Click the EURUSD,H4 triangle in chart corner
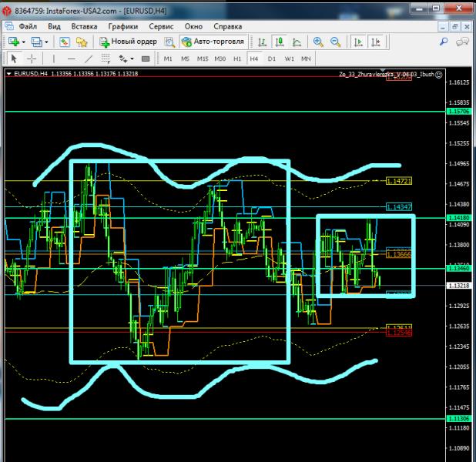The height and width of the screenshot is (462, 476). (8, 73)
